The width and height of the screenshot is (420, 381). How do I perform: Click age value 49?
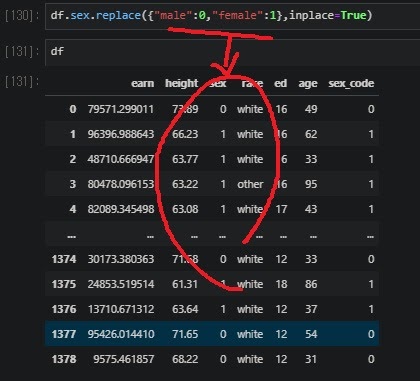311,109
